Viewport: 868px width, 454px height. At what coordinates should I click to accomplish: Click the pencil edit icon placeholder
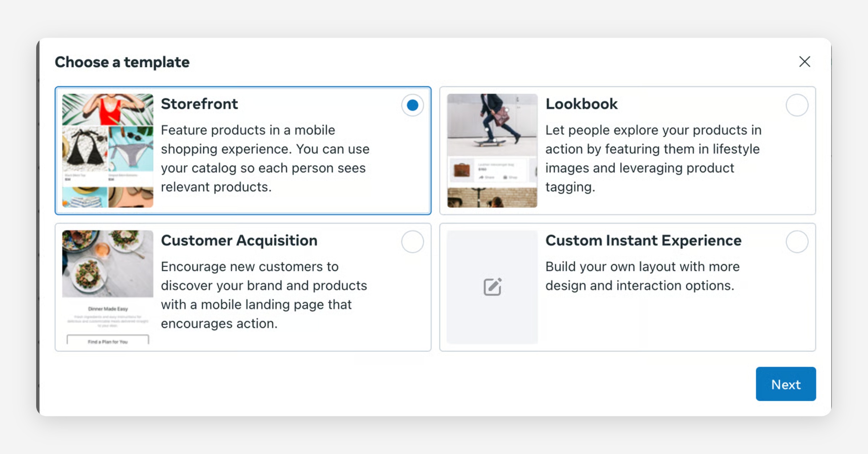[492, 287]
